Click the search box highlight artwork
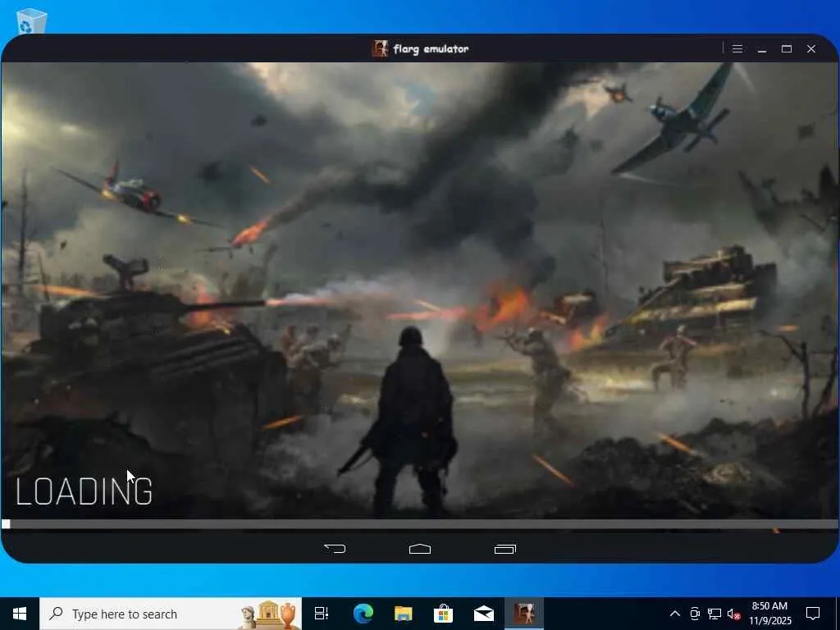The width and height of the screenshot is (840, 630). (269, 614)
